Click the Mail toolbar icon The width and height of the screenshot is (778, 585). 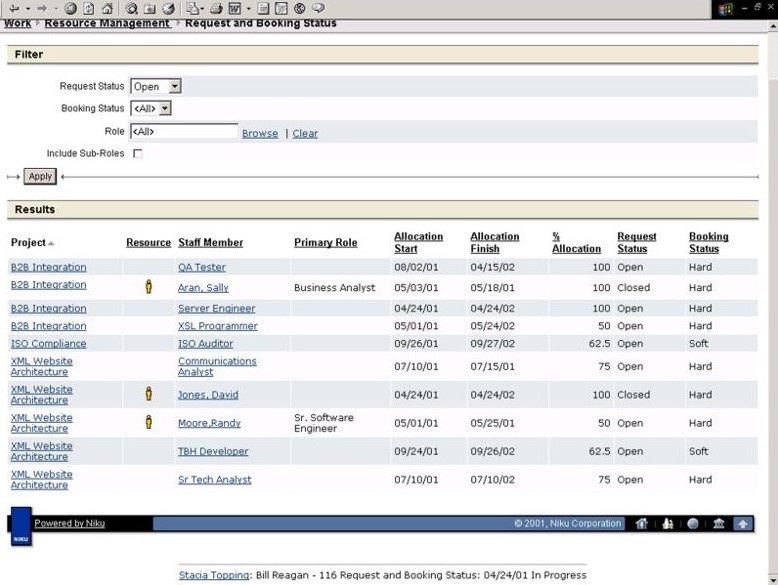[x=193, y=8]
